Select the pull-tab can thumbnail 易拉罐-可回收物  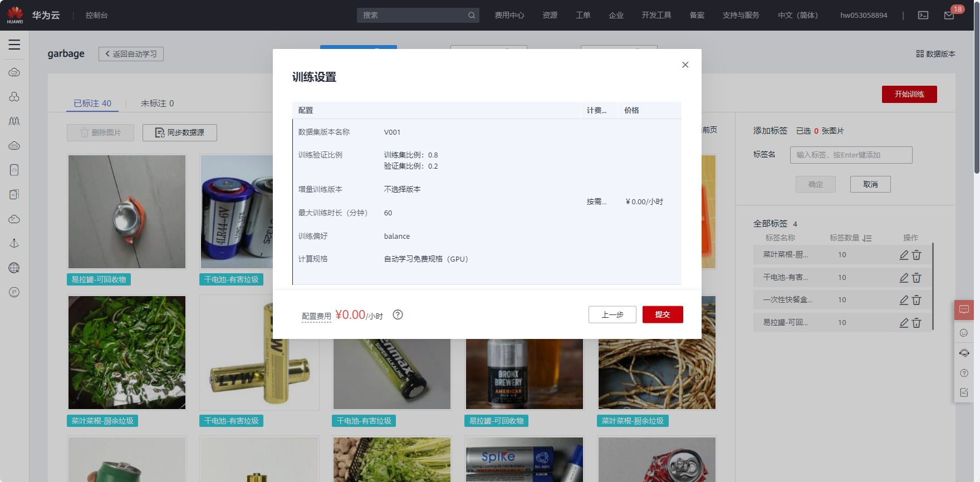click(127, 212)
